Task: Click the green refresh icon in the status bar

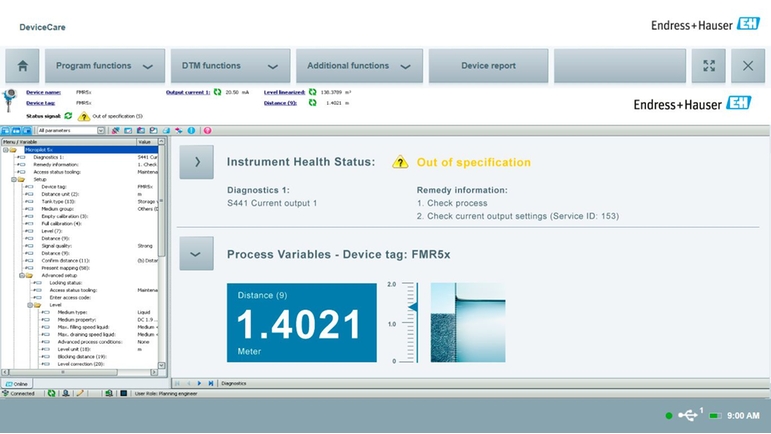Action: point(51,393)
